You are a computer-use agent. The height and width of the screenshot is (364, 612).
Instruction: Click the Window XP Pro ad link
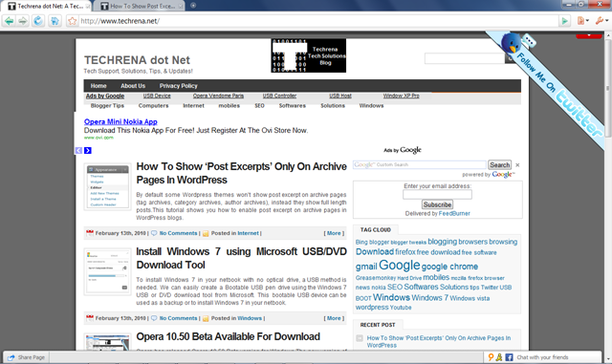(402, 96)
